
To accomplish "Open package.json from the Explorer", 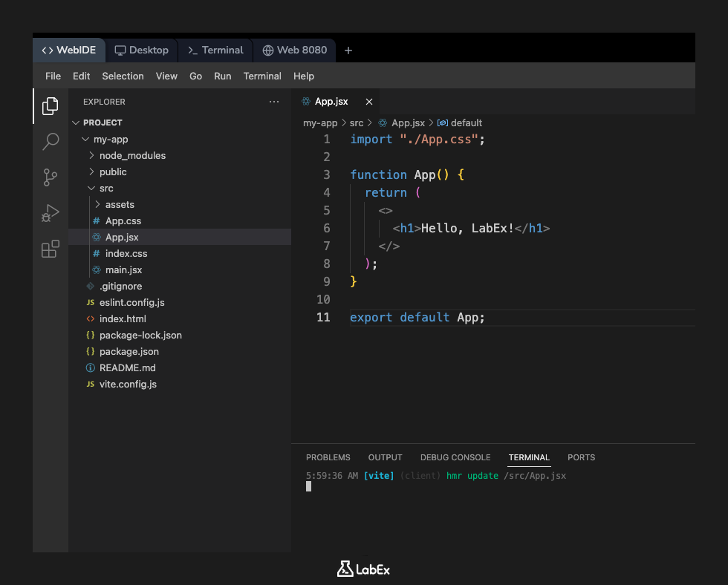I will pyautogui.click(x=131, y=351).
